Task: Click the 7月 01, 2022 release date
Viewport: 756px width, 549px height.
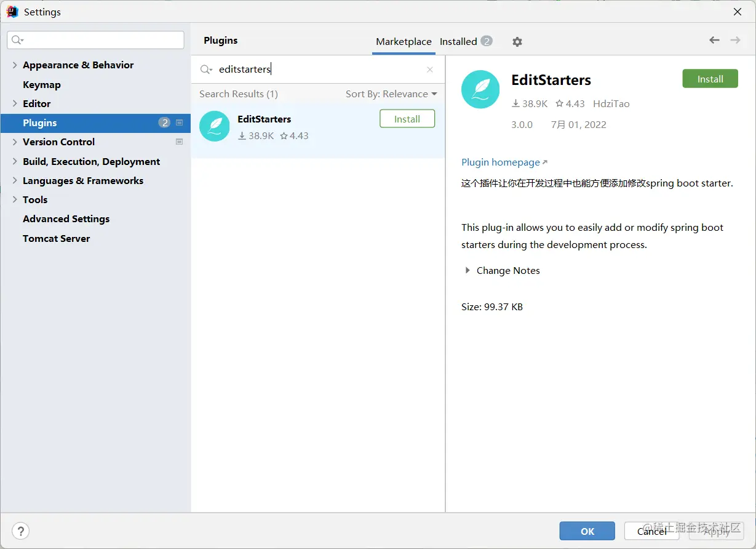Action: 578,124
